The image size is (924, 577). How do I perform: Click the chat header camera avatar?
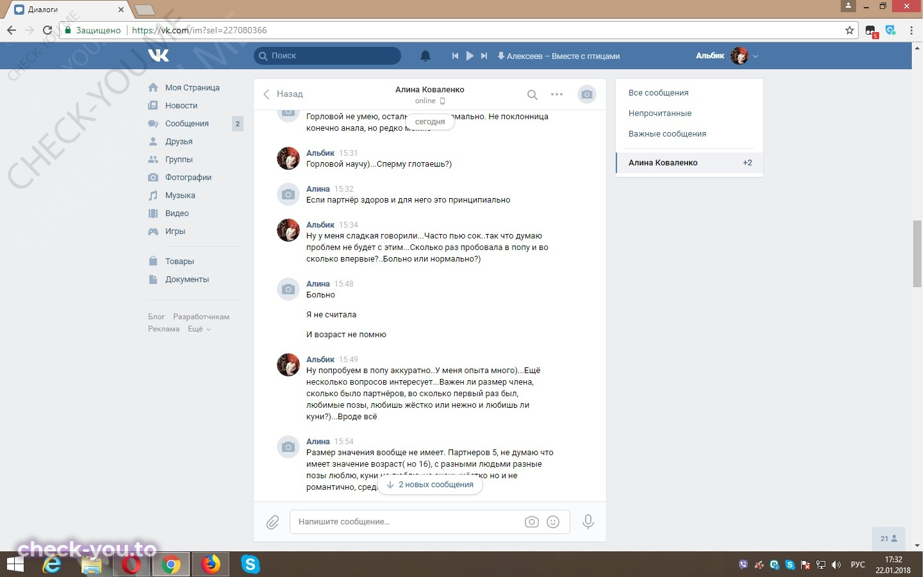(586, 95)
